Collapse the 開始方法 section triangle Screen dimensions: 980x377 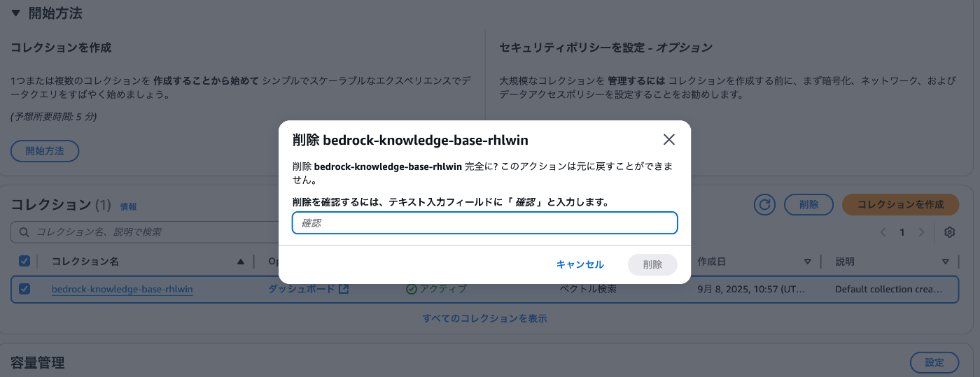click(x=16, y=13)
